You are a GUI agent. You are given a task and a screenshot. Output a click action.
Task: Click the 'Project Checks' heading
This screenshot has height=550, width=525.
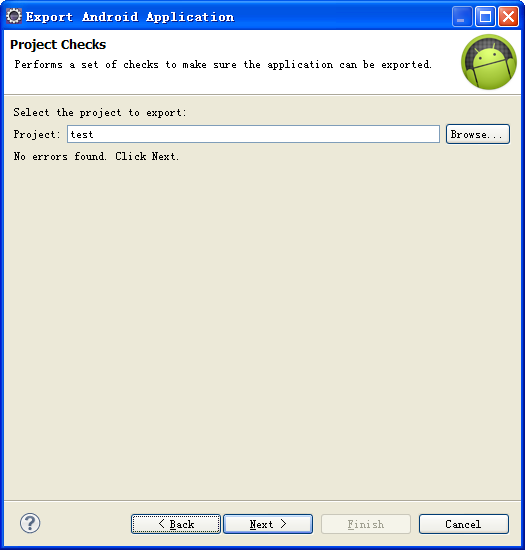pyautogui.click(x=58, y=45)
